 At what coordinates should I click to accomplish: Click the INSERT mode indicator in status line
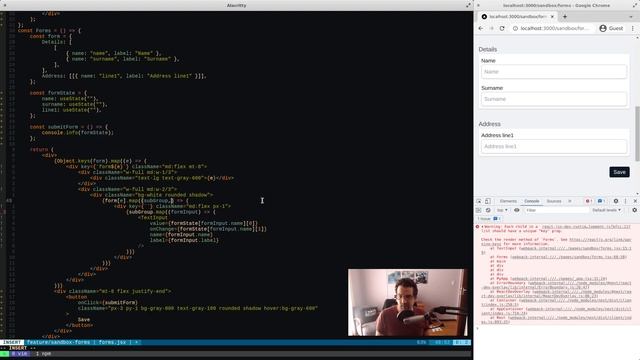tap(12, 342)
